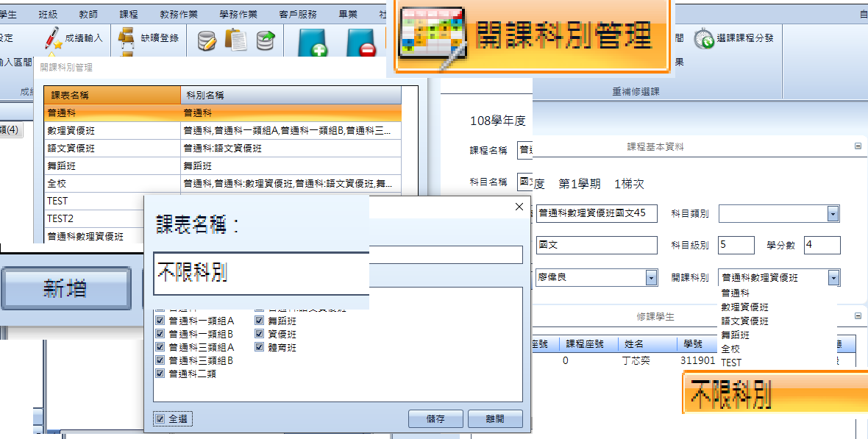Viewport: 868px width, 439px height.
Task: Open the 科目類別 dropdown
Action: point(833,214)
